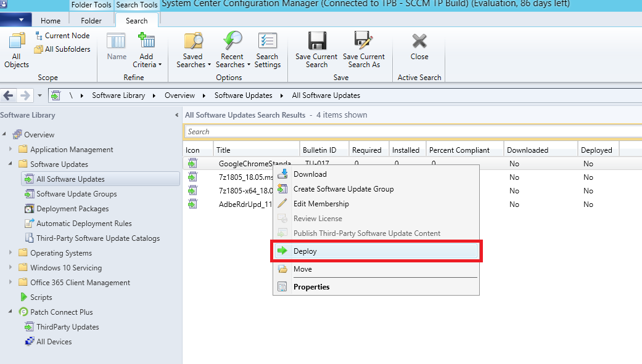
Task: Expand Office 365 Client Management node
Action: [10, 282]
